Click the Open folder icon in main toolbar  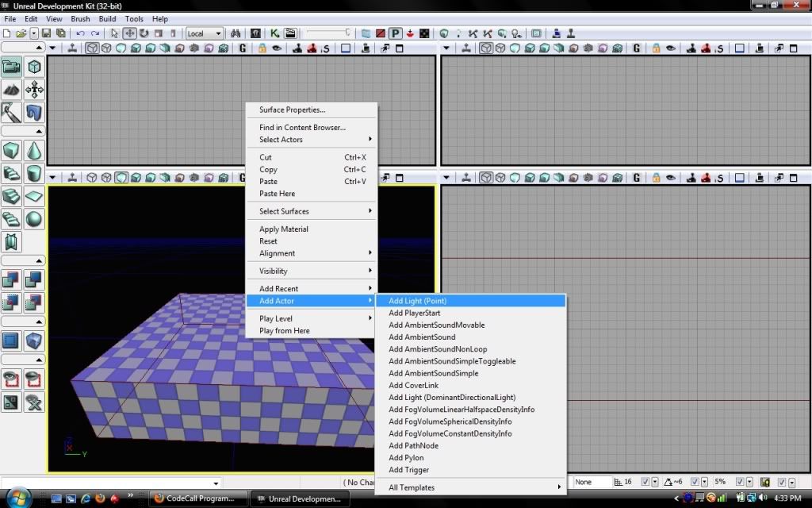pyautogui.click(x=21, y=33)
